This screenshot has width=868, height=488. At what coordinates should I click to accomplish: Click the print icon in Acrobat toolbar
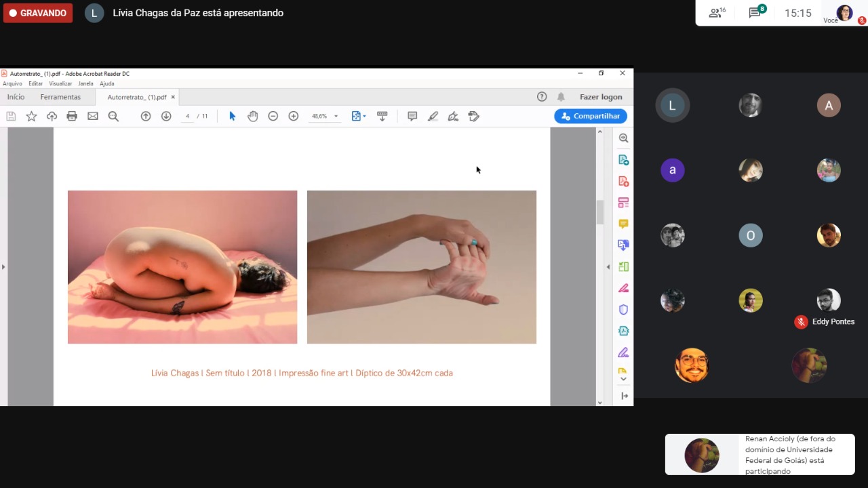(x=72, y=116)
